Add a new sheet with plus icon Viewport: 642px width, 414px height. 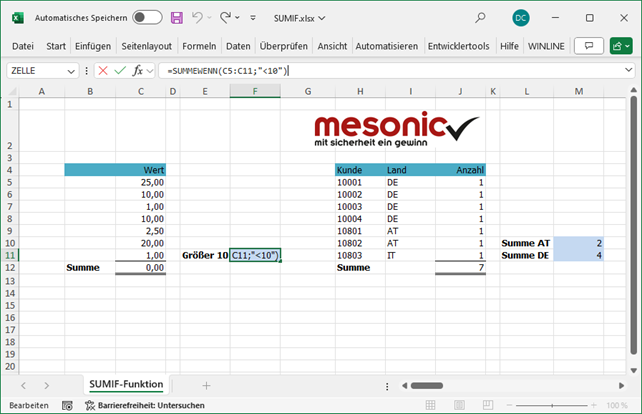click(206, 385)
